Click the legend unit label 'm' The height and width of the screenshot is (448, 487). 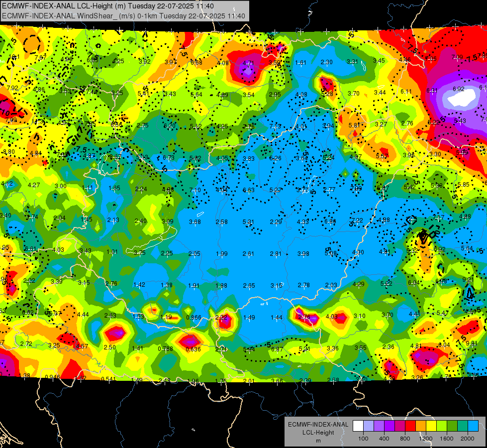[x=318, y=441]
